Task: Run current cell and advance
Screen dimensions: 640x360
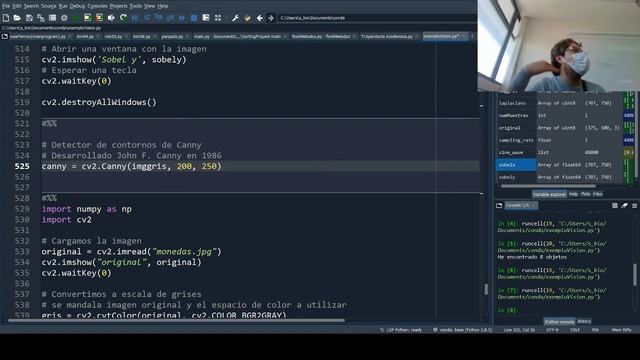Action: tap(99, 18)
